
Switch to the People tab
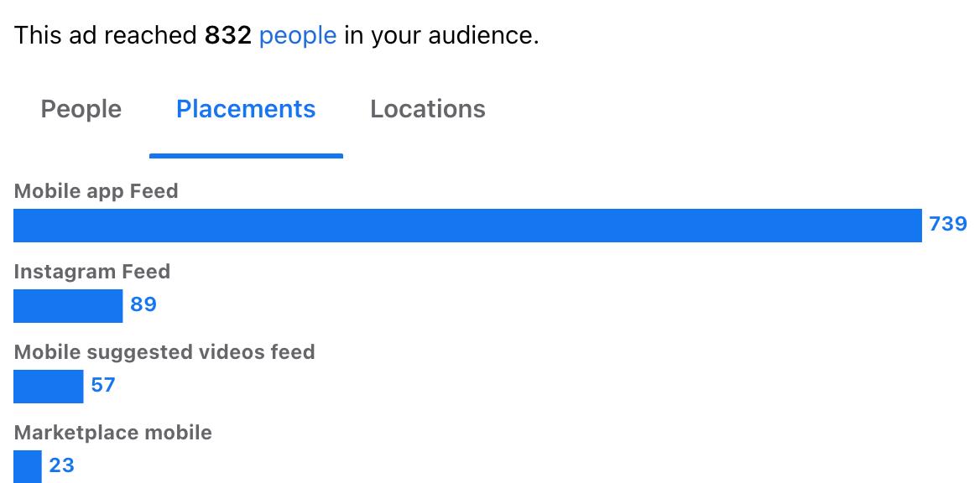click(81, 109)
